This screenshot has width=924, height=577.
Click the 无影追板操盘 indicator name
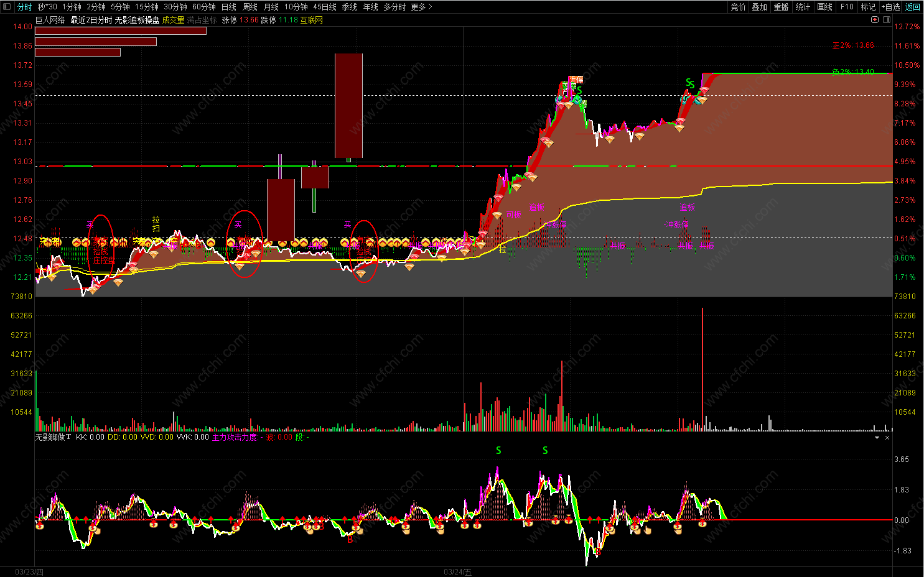[x=137, y=20]
